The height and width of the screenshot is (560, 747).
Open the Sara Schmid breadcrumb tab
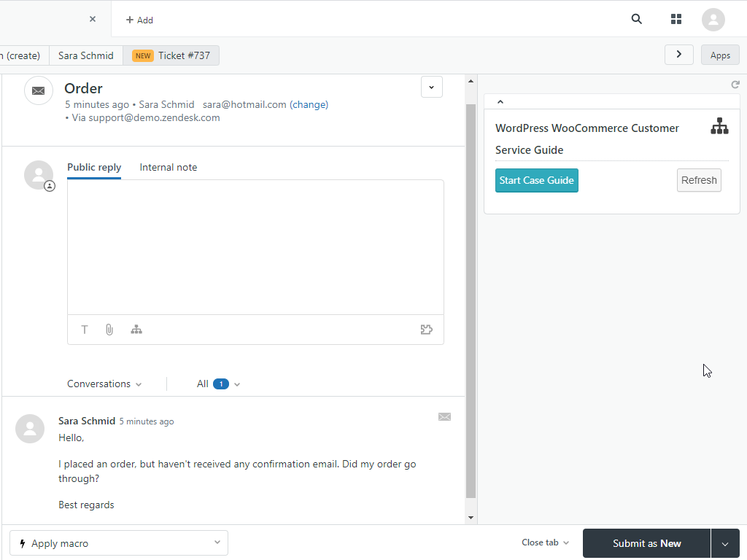(x=86, y=55)
